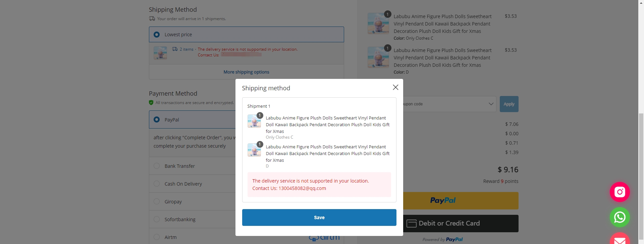Open More shipping options
Image resolution: width=644 pixels, height=244 pixels.
pyautogui.click(x=246, y=72)
